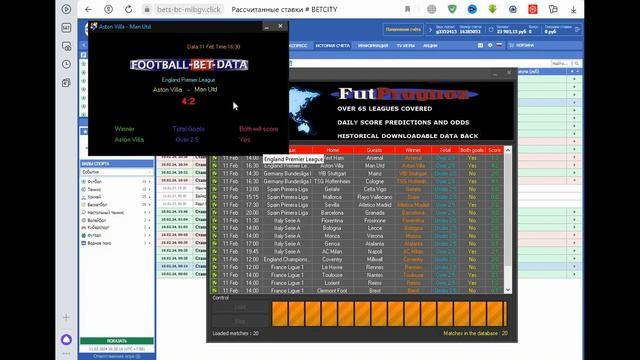Select the Sevilla vs Atletico Madrid row
The image size is (640, 360).
pos(357,205)
